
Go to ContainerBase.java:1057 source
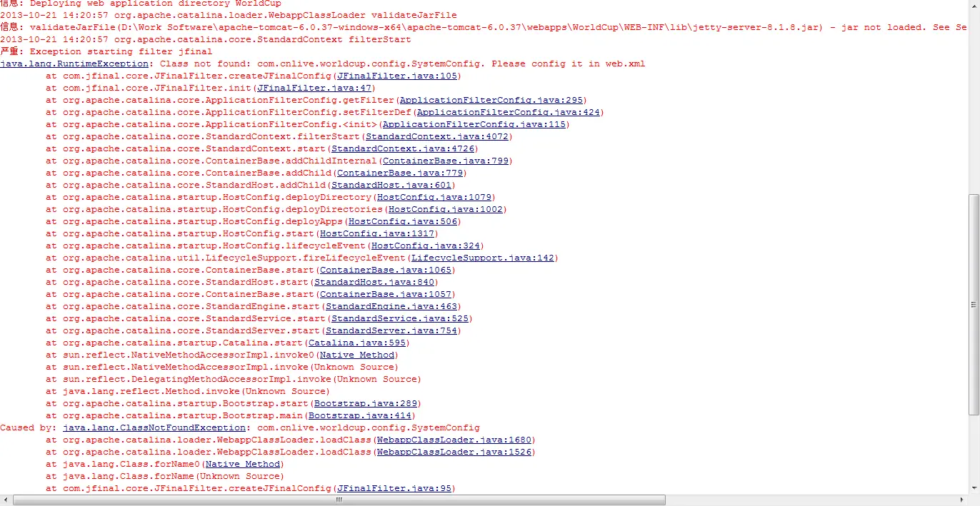[386, 294]
